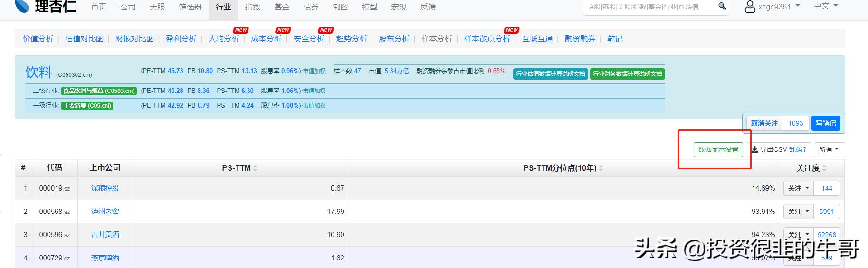Click 52268 follow count for 古井贡酒
Image resolution: width=868 pixels, height=268 pixels.
coord(827,235)
